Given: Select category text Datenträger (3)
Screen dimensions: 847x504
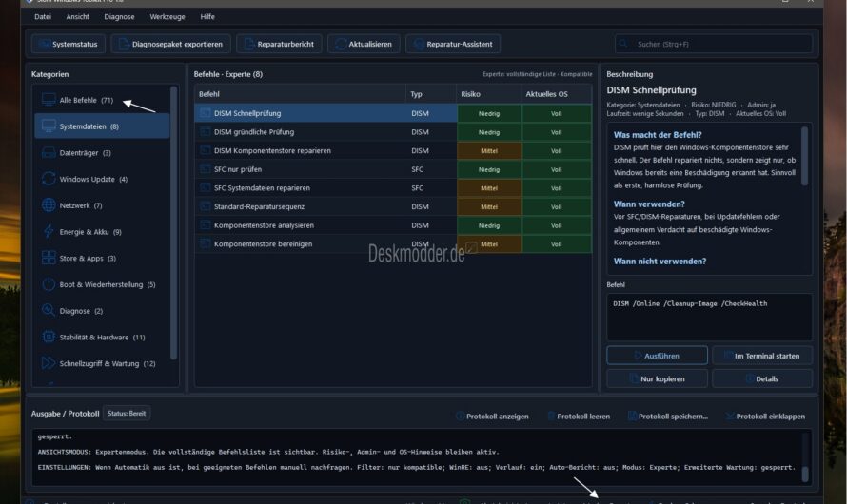Looking at the screenshot, I should (86, 153).
